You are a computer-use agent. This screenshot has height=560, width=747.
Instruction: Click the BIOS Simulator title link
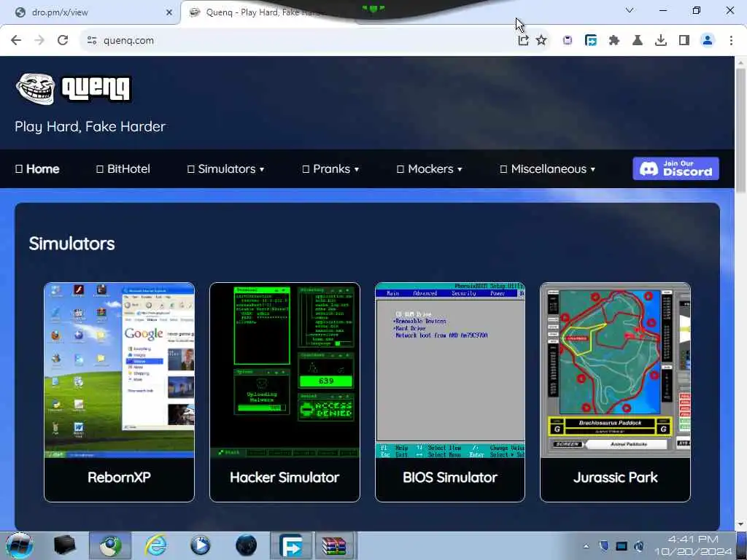tap(449, 477)
